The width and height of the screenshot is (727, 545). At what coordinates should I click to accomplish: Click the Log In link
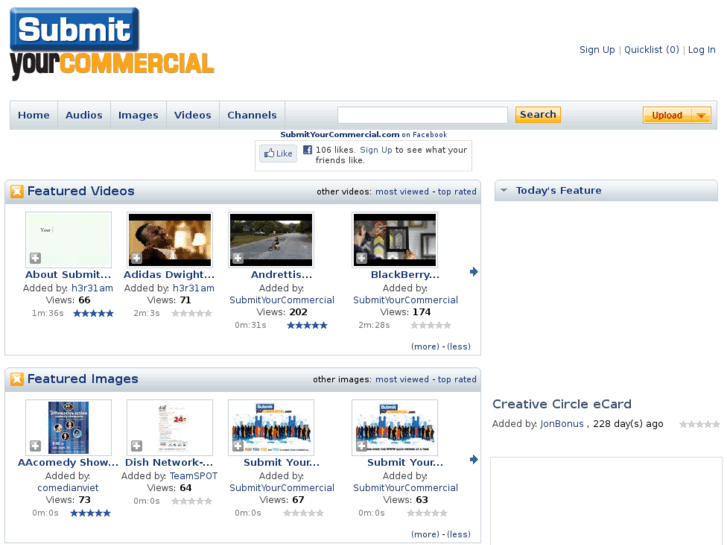click(x=701, y=50)
